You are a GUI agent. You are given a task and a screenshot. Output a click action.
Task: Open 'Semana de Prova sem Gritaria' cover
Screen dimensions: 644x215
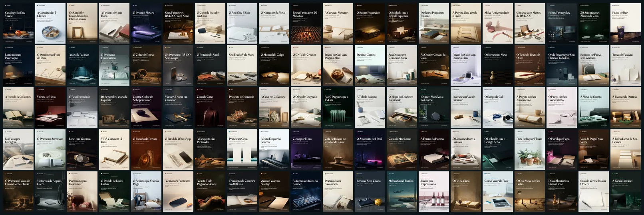(593, 66)
